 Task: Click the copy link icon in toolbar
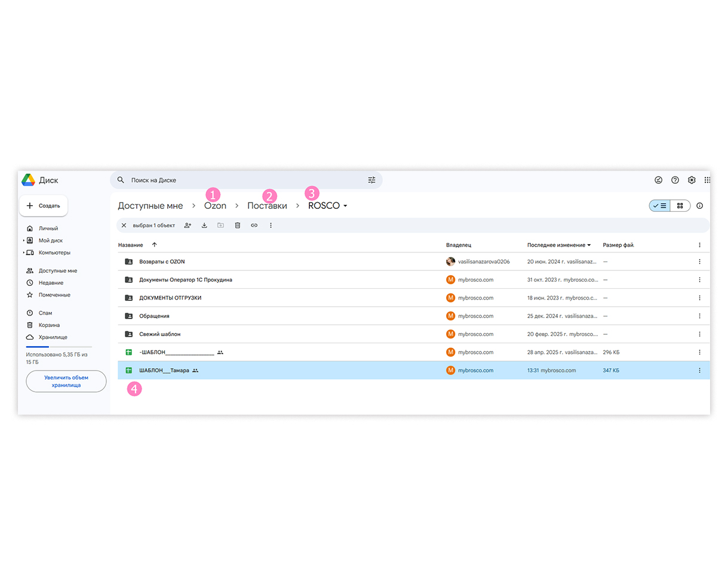[x=254, y=225]
